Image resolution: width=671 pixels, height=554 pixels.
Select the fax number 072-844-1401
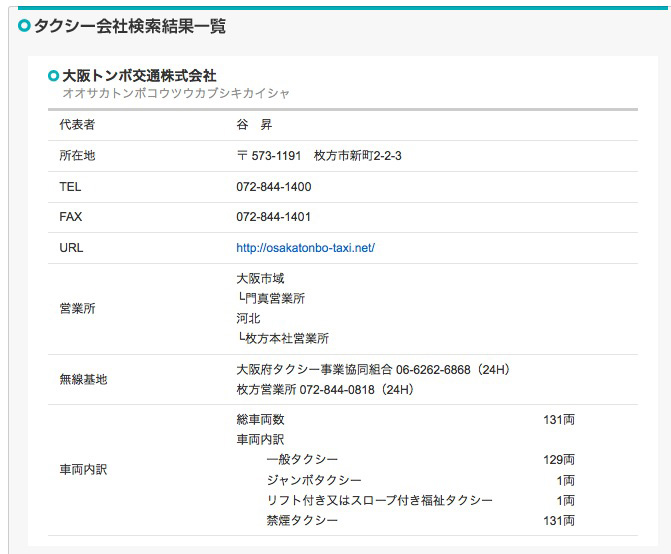pyautogui.click(x=273, y=216)
